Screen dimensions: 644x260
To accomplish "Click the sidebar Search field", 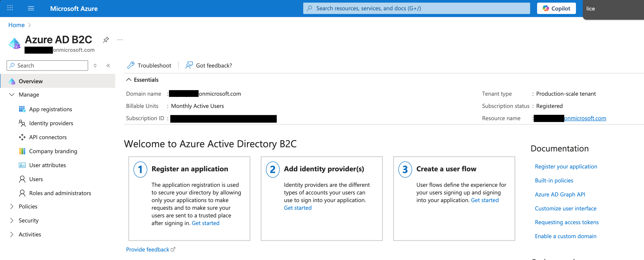I will coord(47,66).
